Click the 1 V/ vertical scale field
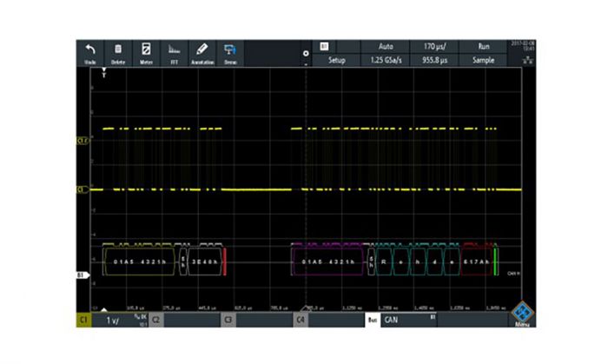Viewport: 608px width, 364px height. pyautogui.click(x=113, y=320)
